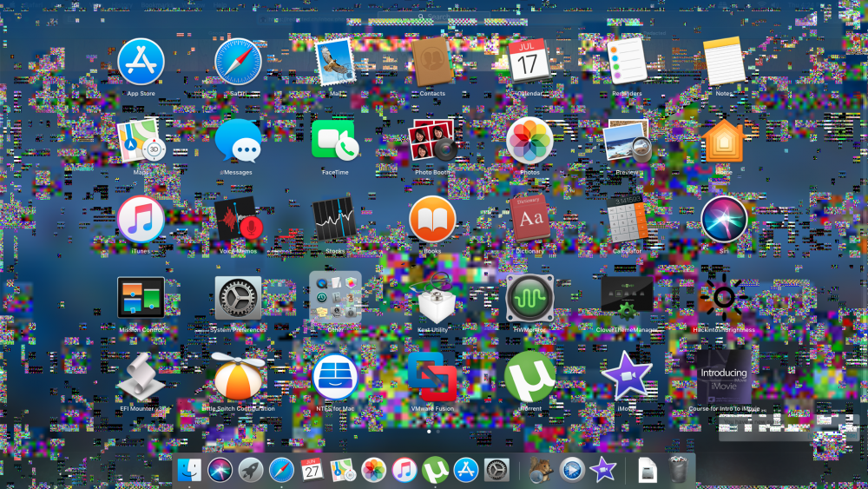Open Maps from the Launchpad grid
The width and height of the screenshot is (868, 489).
coord(141,141)
